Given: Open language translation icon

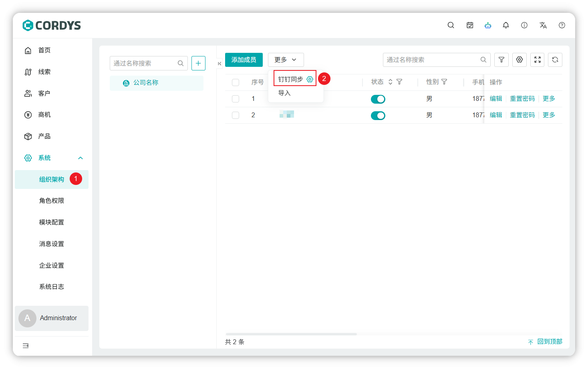Looking at the screenshot, I should (543, 25).
